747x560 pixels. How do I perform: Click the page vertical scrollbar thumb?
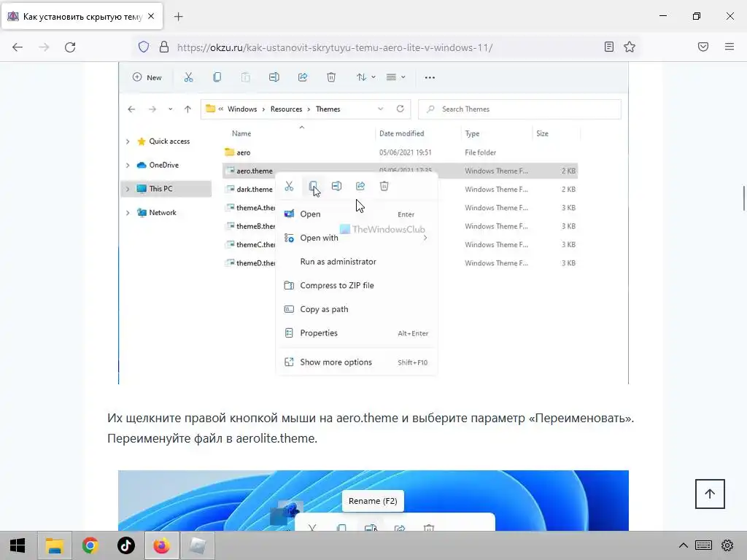click(x=744, y=198)
